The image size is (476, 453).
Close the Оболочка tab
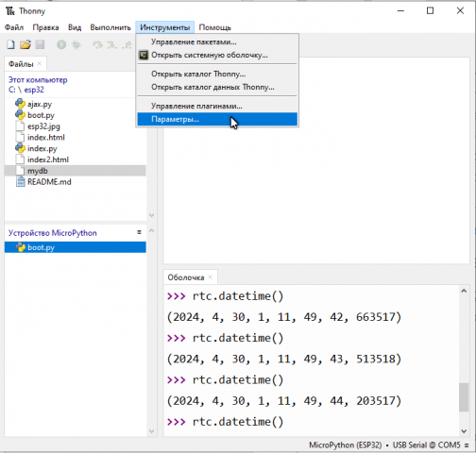(211, 277)
